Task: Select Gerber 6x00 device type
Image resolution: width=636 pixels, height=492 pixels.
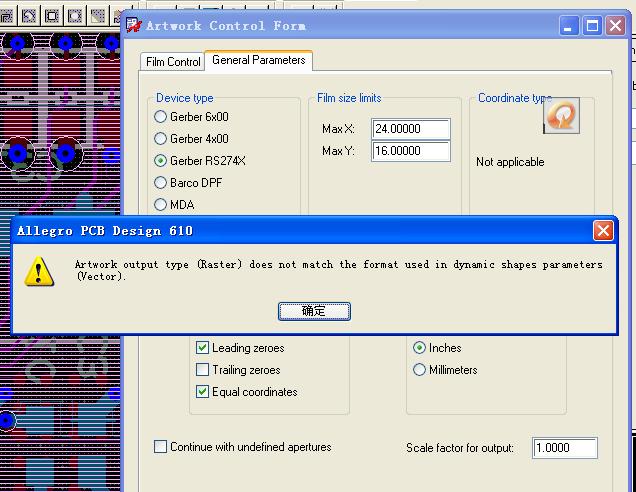Action: click(161, 117)
